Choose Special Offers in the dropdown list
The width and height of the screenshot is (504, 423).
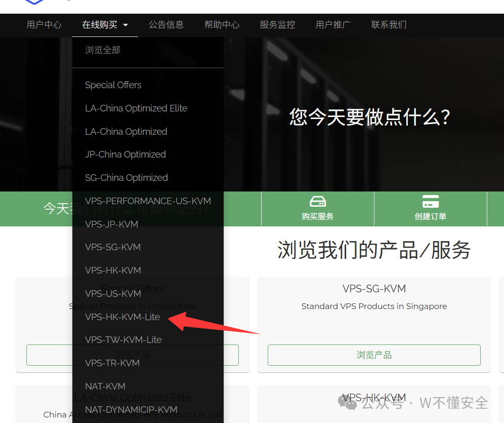click(113, 85)
